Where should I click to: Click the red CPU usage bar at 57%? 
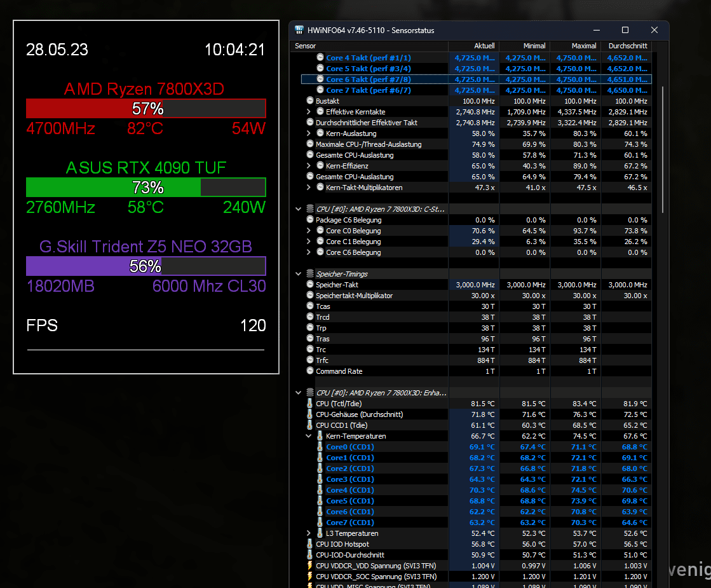click(x=146, y=109)
